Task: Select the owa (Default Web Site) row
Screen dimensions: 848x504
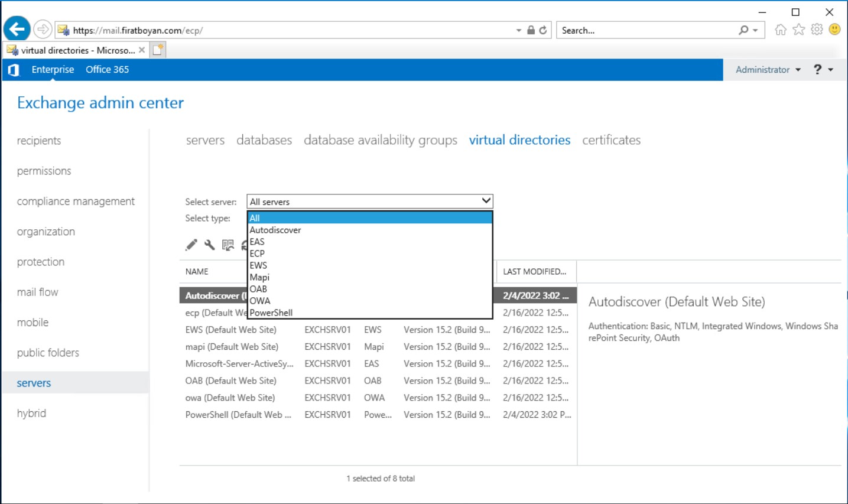Action: (x=378, y=398)
